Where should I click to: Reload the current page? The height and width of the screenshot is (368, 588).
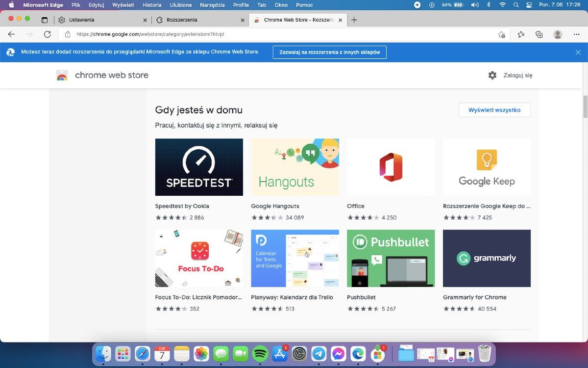(47, 34)
